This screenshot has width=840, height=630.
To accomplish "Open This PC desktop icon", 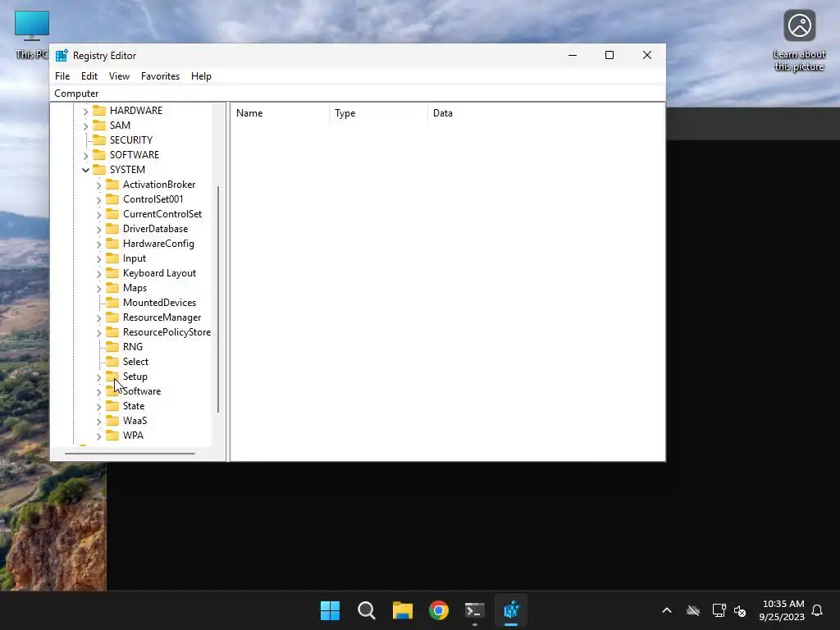I will (32, 33).
